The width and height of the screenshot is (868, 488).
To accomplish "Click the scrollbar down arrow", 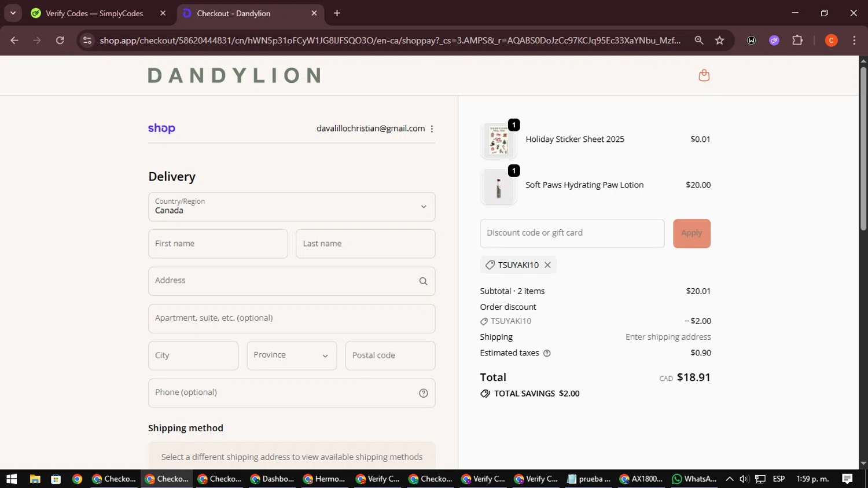I will 863,464.
